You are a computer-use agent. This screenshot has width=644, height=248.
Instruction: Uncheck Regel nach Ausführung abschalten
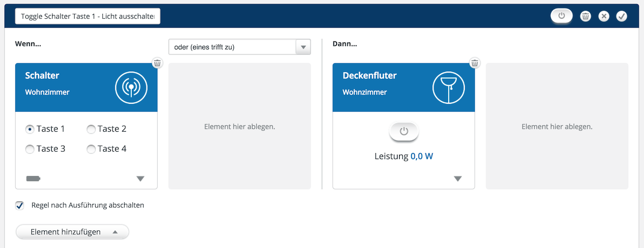click(x=20, y=206)
